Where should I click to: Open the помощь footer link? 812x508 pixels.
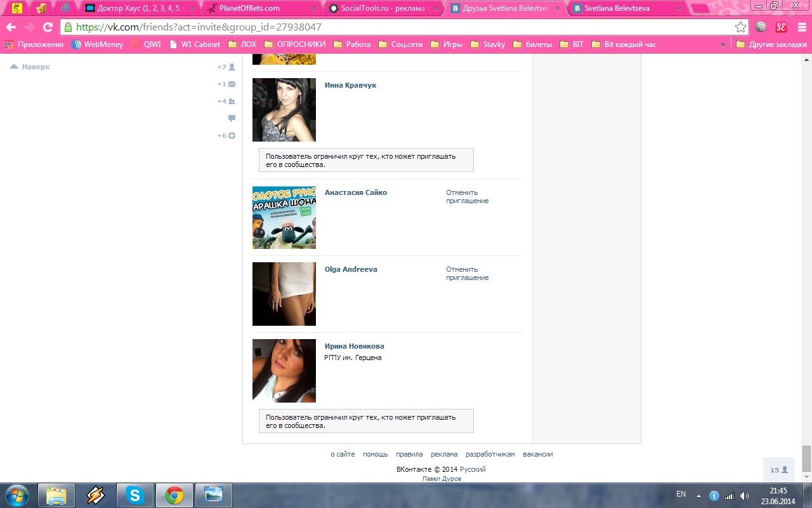point(375,454)
